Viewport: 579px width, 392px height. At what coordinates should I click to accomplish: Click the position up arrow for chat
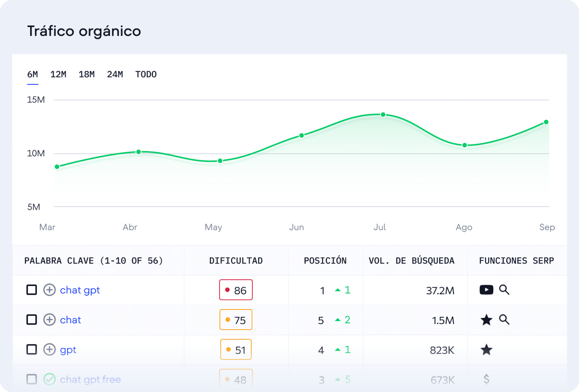click(x=338, y=320)
